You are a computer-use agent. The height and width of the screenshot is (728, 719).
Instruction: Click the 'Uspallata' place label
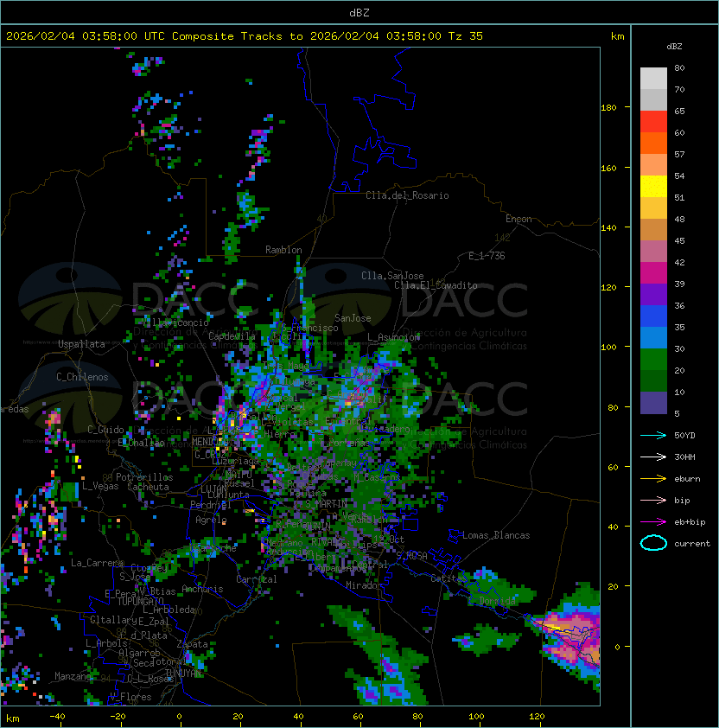[81, 344]
